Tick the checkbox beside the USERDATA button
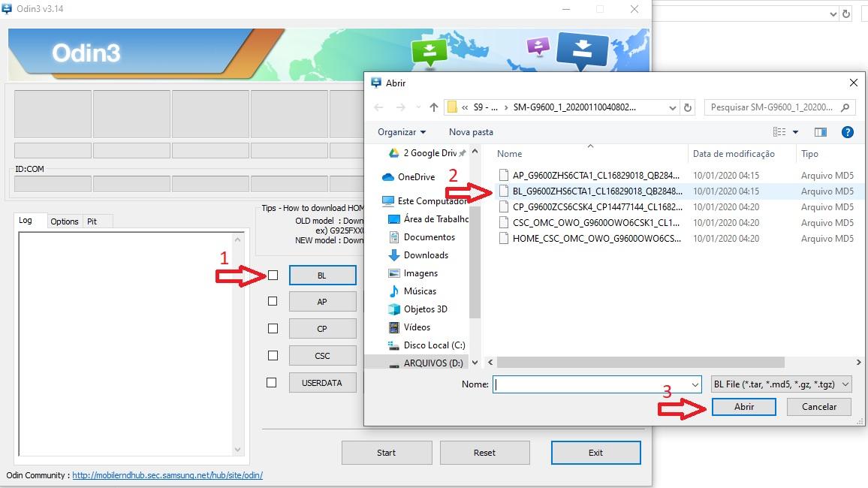 coord(271,382)
